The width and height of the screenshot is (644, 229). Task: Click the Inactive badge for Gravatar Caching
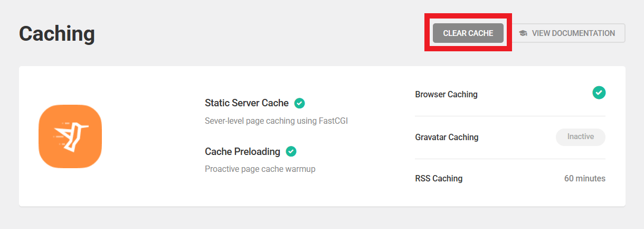pyautogui.click(x=580, y=137)
